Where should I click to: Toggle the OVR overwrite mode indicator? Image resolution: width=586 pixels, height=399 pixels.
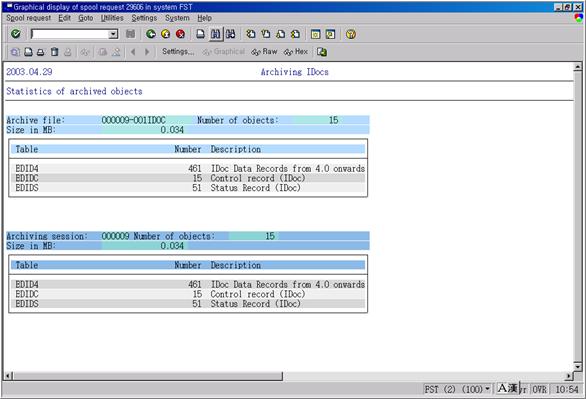(x=539, y=389)
